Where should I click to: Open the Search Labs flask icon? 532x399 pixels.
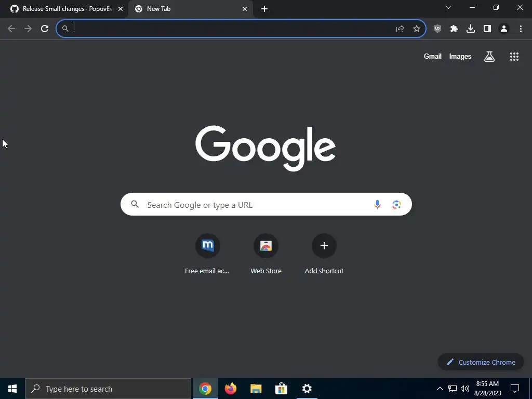pyautogui.click(x=489, y=56)
